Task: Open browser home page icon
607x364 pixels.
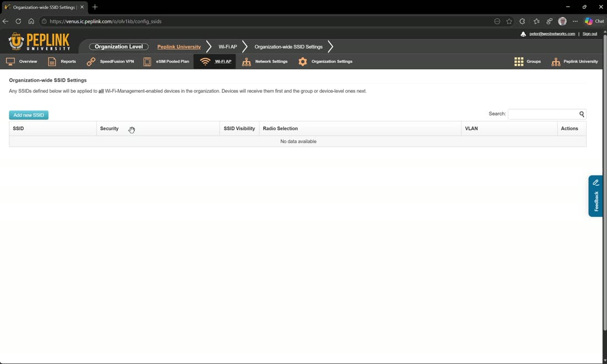Action: 31,22
